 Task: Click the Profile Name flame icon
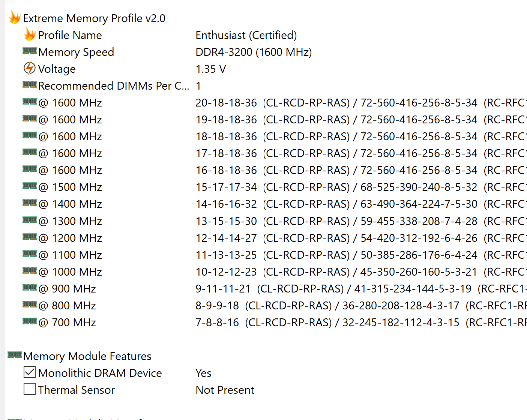click(x=30, y=34)
